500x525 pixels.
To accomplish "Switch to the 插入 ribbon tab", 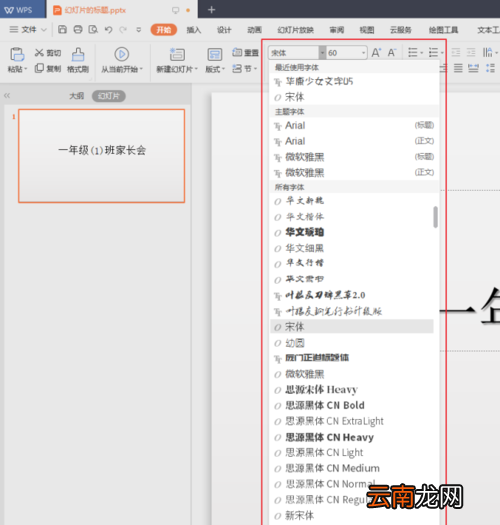I will 194,30.
